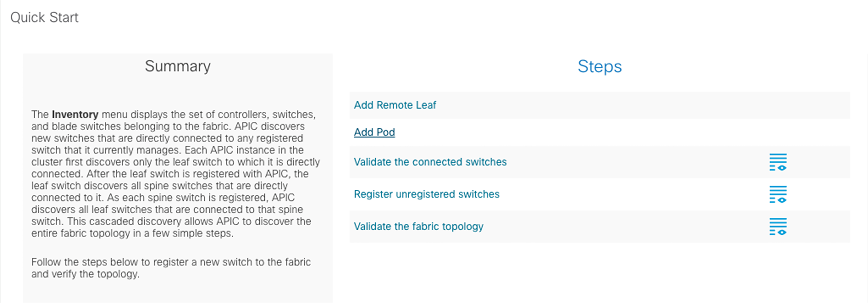Click the 'Follow the steps below' paragraph
The height and width of the screenshot is (303, 868).
171,268
